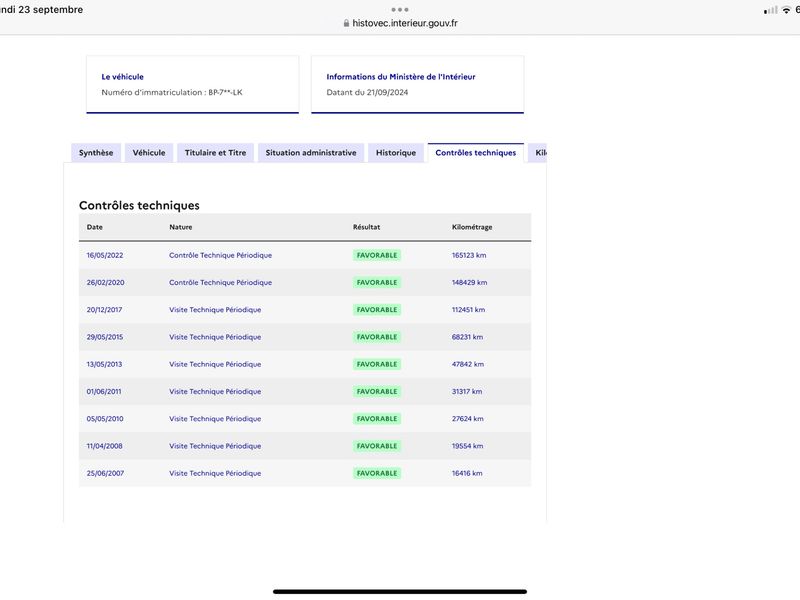Click the Le véhicule card title
Image resolution: width=800 pixels, height=600 pixels.
pyautogui.click(x=122, y=77)
